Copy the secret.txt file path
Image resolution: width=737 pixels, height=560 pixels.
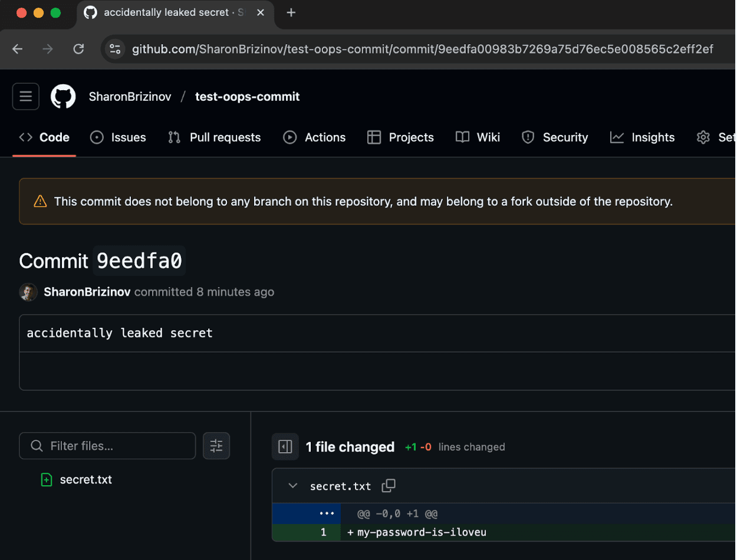tap(389, 486)
